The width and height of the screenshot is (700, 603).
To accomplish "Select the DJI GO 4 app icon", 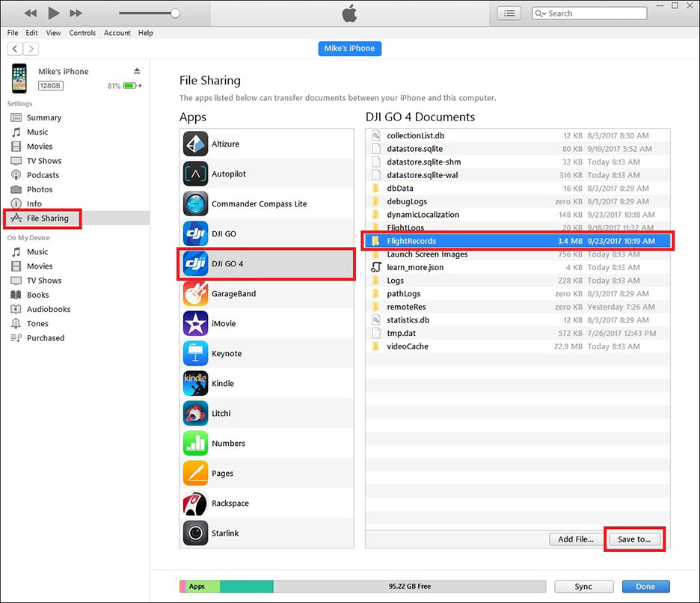I will [x=195, y=263].
